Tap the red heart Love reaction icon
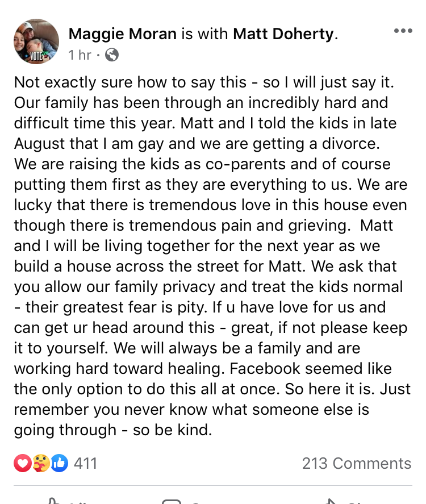426x504 pixels. (22, 464)
